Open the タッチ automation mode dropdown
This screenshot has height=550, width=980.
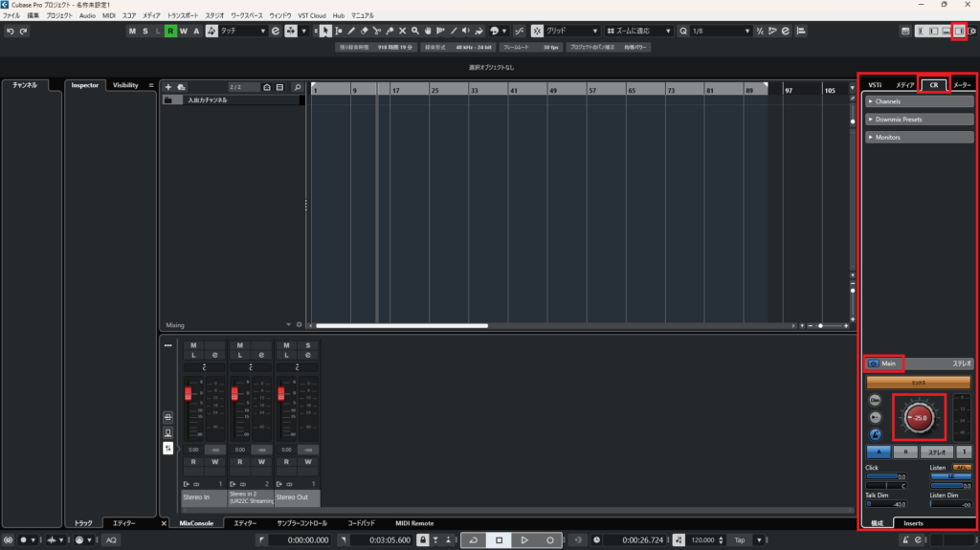click(x=242, y=31)
